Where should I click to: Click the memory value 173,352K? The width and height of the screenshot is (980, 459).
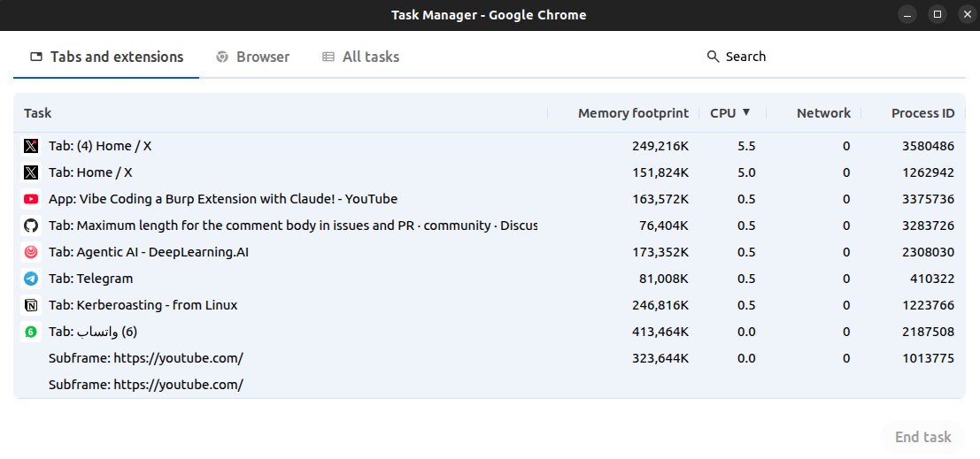660,252
